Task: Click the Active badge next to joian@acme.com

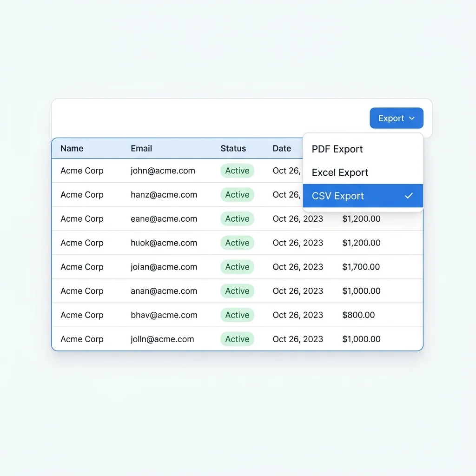Action: point(237,267)
